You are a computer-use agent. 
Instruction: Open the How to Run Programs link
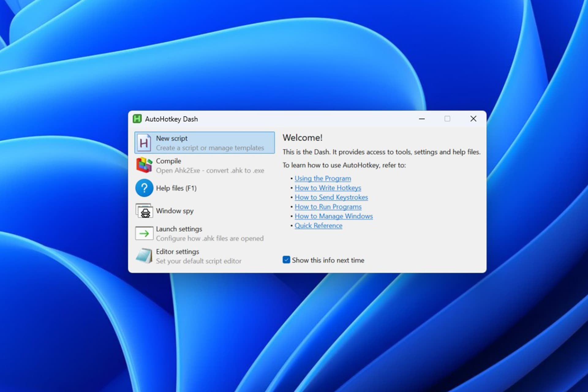pos(328,207)
